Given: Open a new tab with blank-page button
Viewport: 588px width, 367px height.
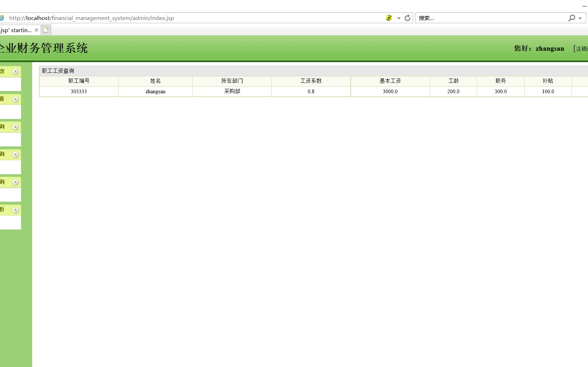Looking at the screenshot, I should coord(46,30).
